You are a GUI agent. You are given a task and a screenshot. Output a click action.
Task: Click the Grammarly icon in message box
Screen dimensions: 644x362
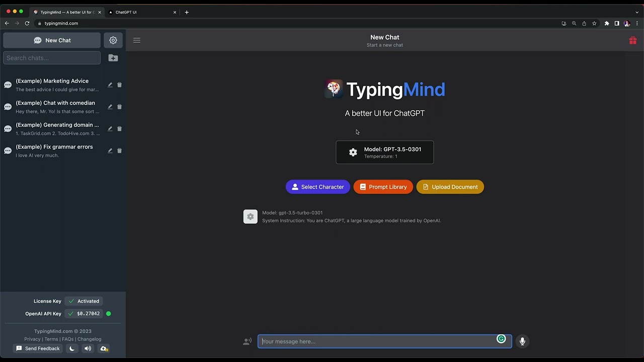tap(501, 339)
